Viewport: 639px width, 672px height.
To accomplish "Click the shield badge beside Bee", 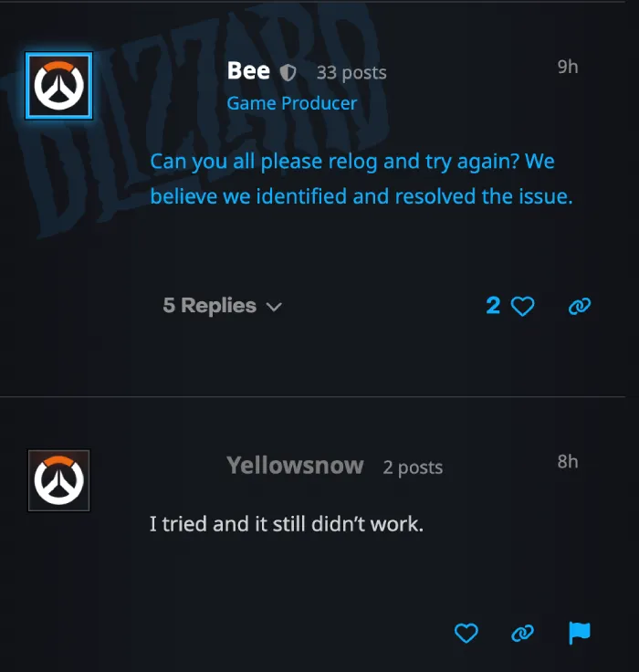I will coord(288,72).
